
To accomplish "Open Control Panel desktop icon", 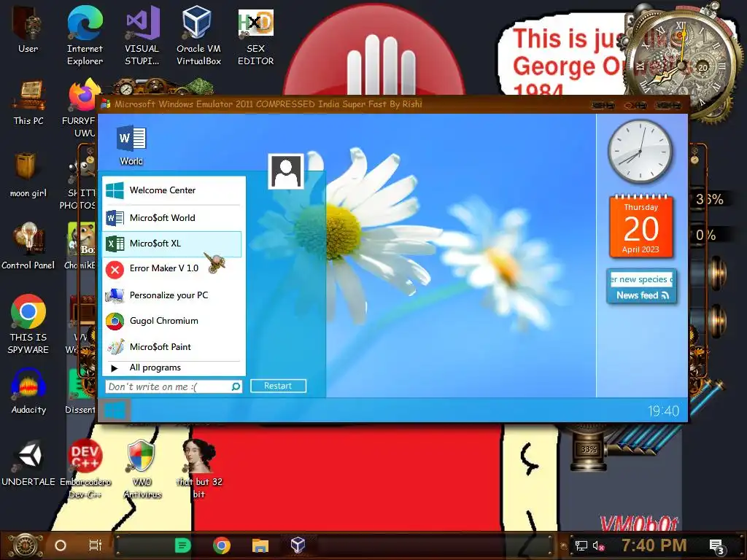I will click(x=28, y=246).
